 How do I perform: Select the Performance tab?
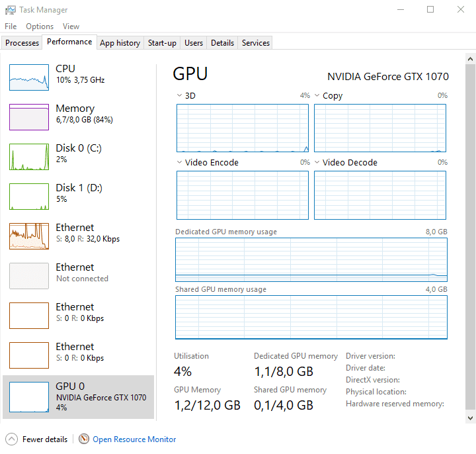tap(69, 42)
